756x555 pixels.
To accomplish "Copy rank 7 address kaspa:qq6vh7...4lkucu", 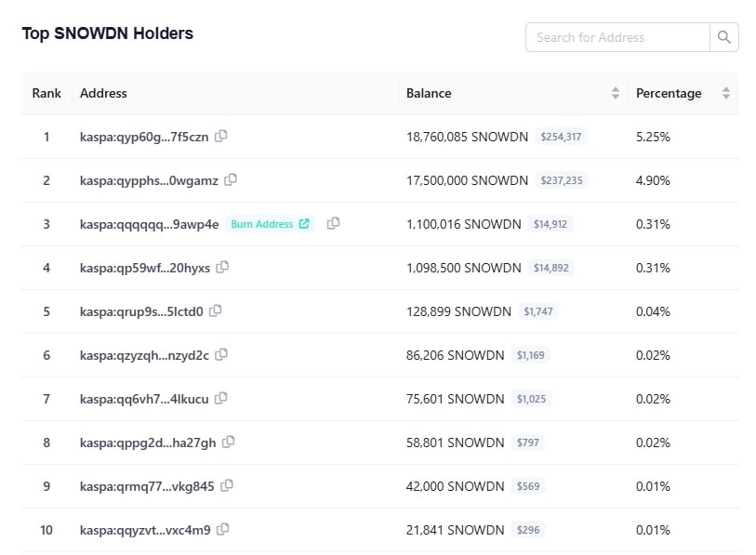I will point(220,398).
